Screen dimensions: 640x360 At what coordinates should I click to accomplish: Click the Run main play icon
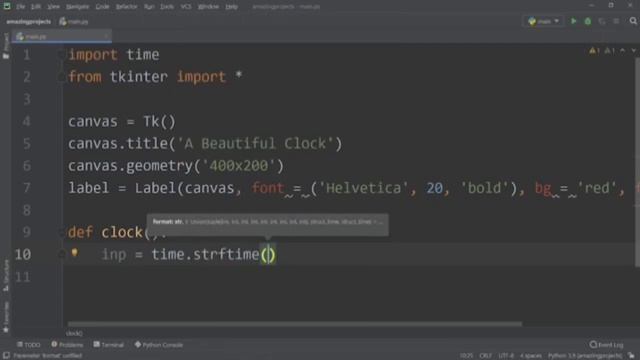[573, 21]
